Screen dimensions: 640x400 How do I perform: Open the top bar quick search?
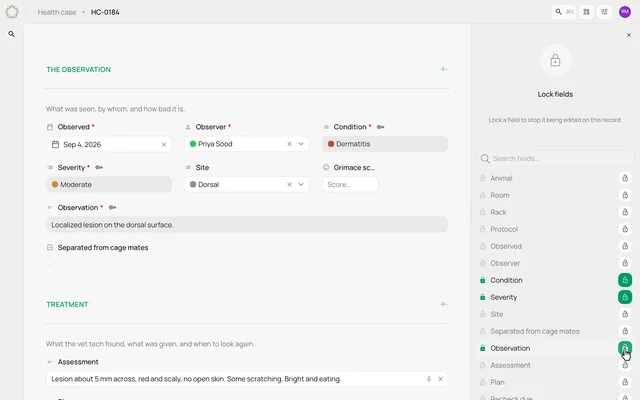pyautogui.click(x=564, y=12)
